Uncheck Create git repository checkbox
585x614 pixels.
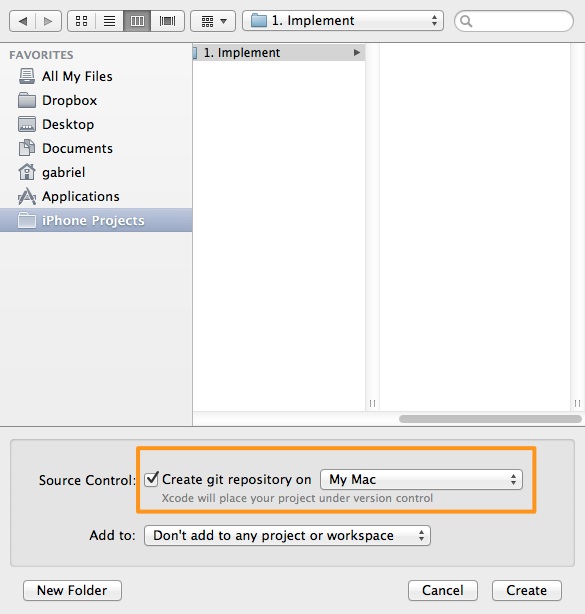[x=151, y=479]
